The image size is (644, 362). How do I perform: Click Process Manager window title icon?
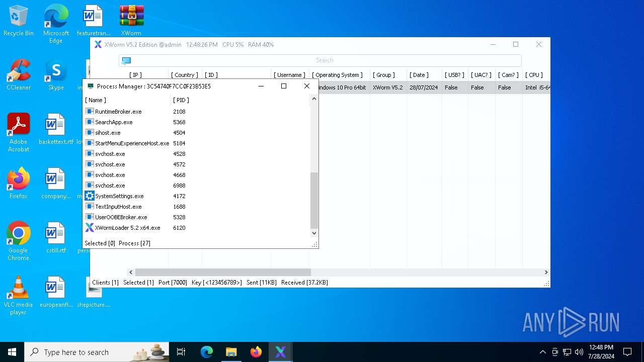coord(91,86)
